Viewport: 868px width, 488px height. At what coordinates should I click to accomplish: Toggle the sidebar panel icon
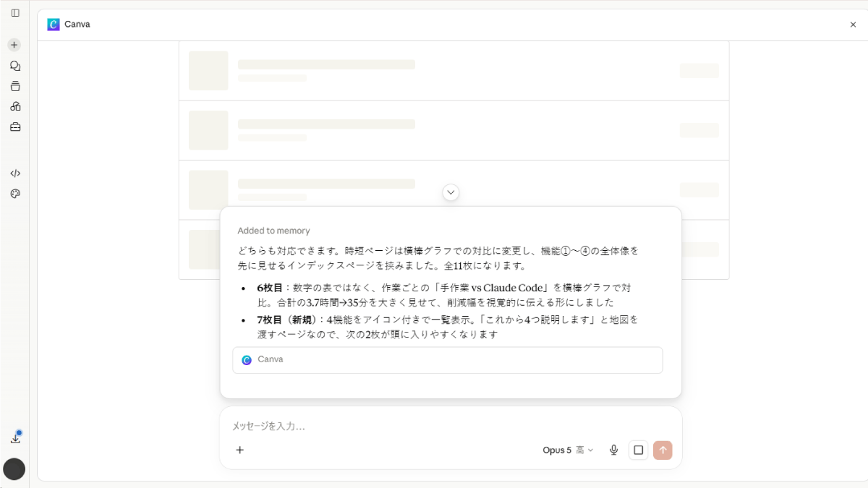[15, 13]
